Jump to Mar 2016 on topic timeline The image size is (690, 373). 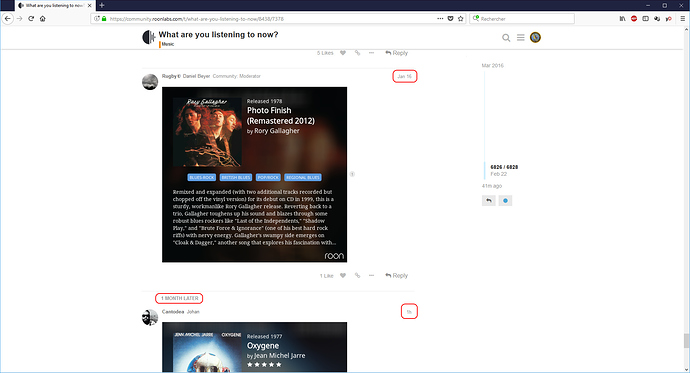coord(492,66)
